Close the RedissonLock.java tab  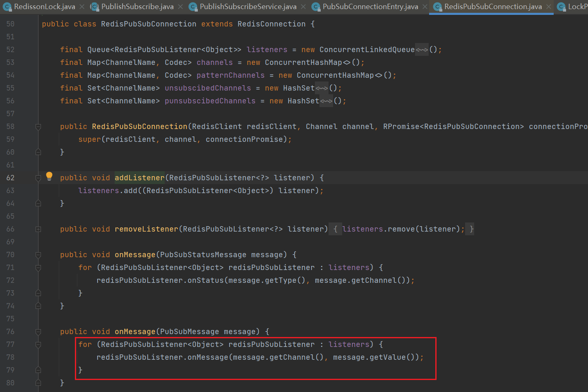(x=82, y=7)
